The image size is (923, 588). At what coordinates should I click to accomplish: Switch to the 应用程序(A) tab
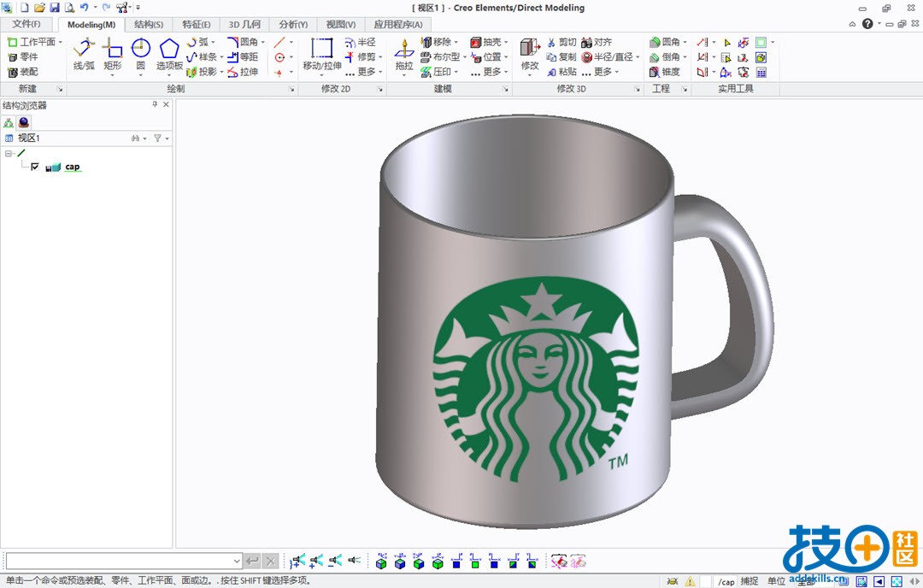(x=398, y=24)
